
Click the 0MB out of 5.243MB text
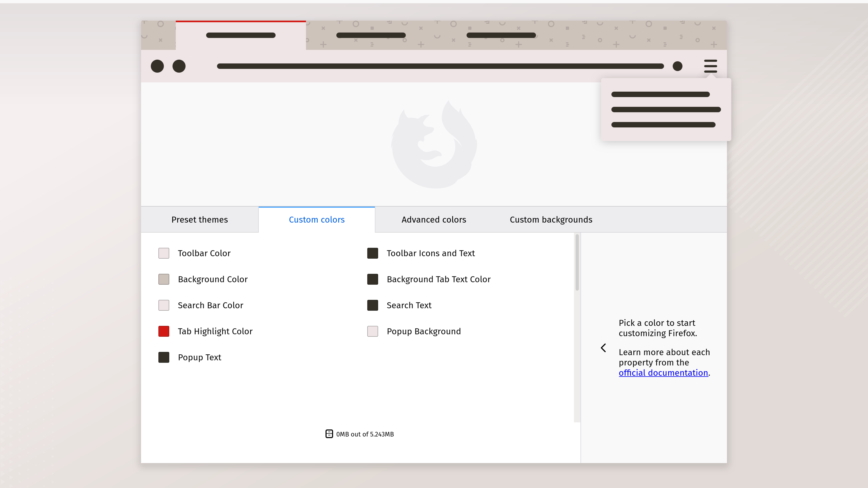pyautogui.click(x=365, y=434)
